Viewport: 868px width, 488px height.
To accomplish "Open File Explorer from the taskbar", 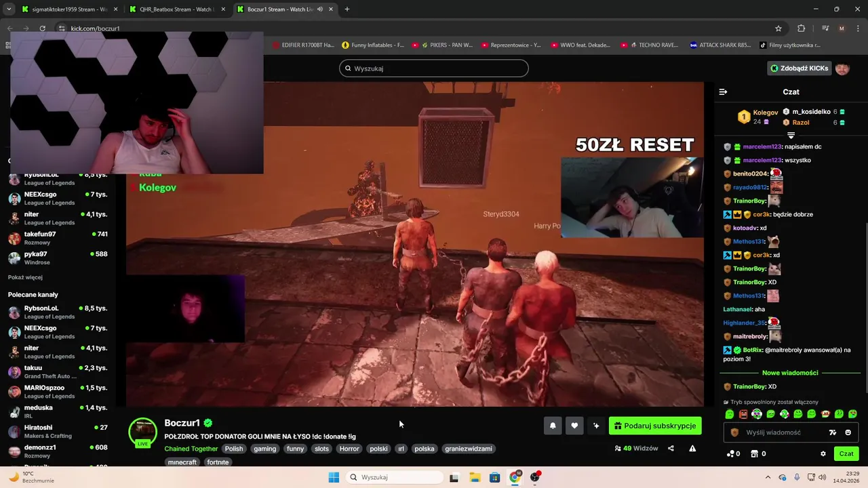I will [474, 477].
